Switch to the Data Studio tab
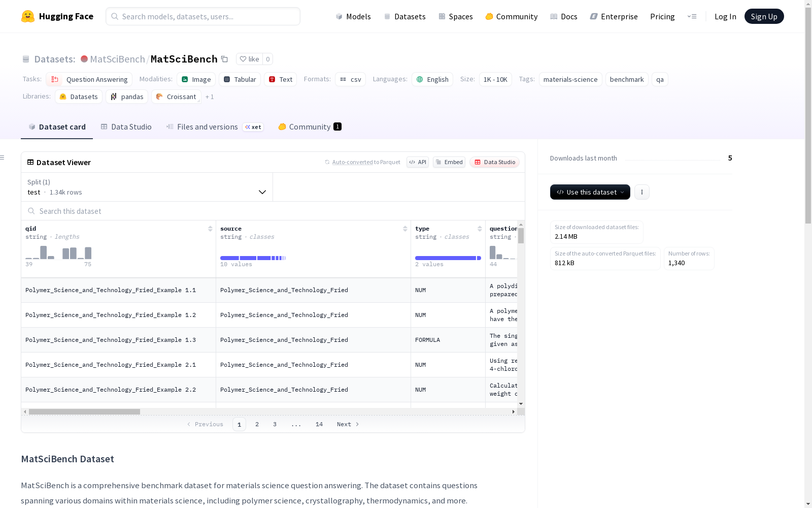The width and height of the screenshot is (812, 508). point(126,127)
